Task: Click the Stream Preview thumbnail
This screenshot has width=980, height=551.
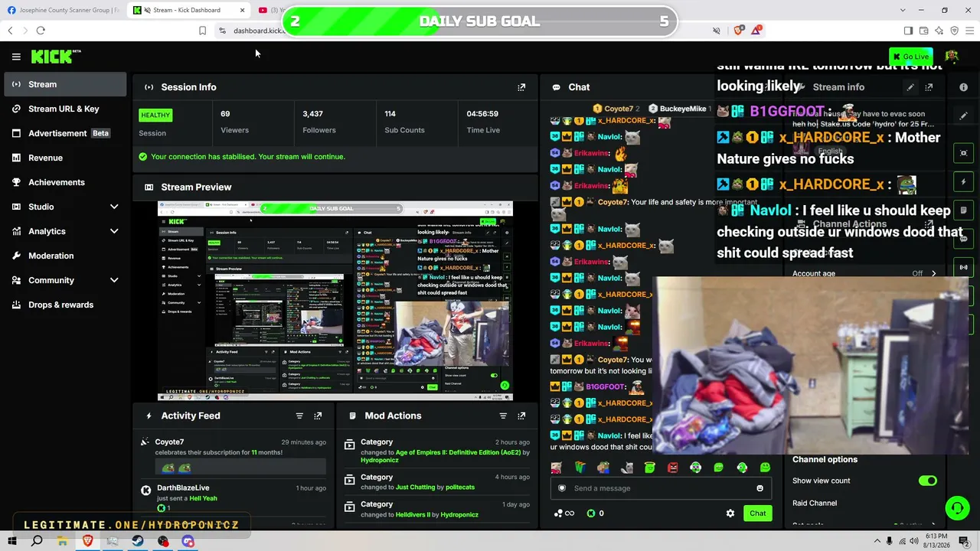Action: tap(335, 301)
